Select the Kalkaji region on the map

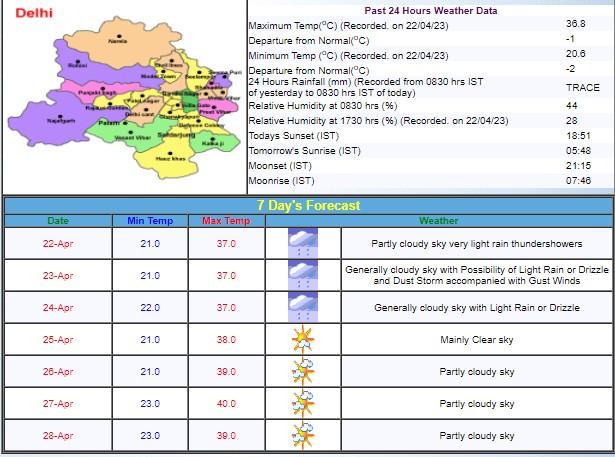212,143
